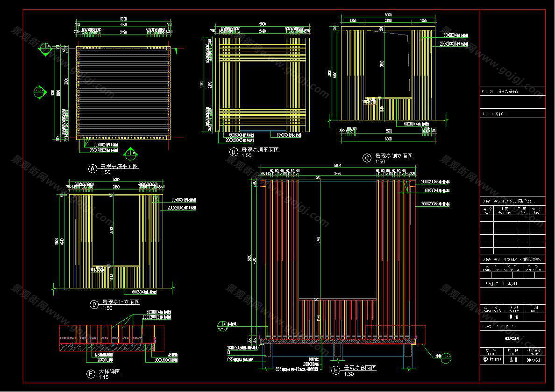The width and height of the screenshot is (555, 392).
Task: Click the circled F detail label
Action: (91, 374)
